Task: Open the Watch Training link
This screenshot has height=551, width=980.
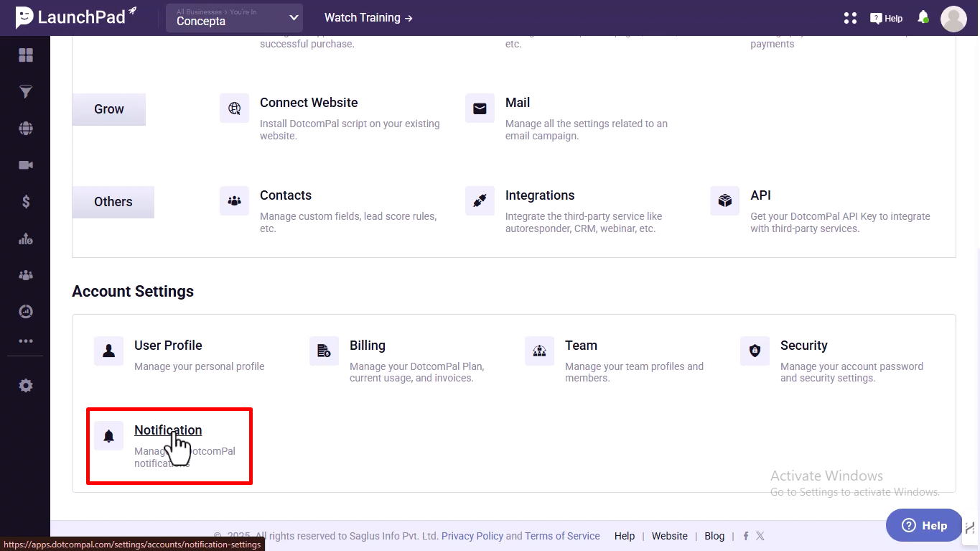Action: 368,17
